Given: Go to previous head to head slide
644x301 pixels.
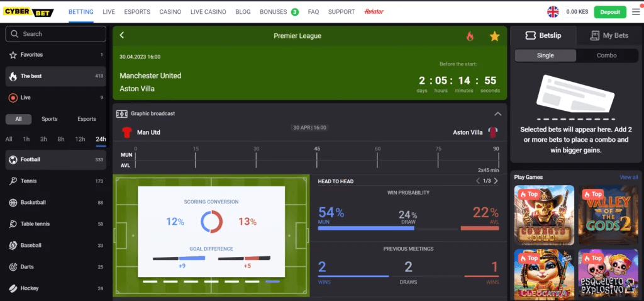Looking at the screenshot, I should click(478, 181).
